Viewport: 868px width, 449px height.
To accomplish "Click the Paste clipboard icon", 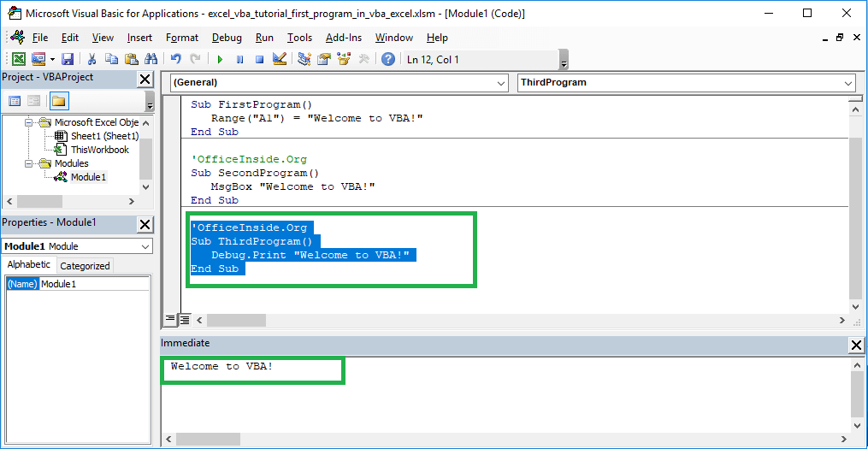I will pyautogui.click(x=131, y=59).
